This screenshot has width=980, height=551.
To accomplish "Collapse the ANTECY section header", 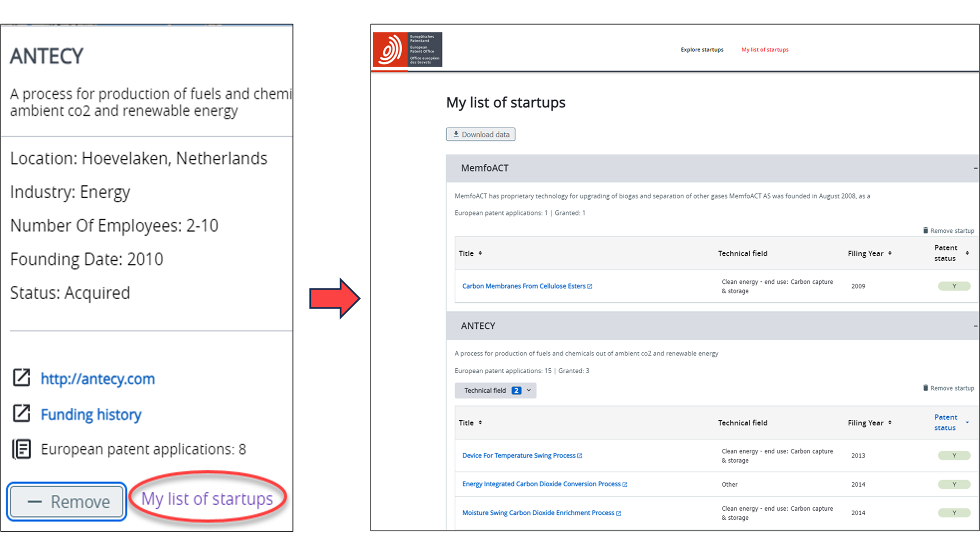I will click(x=975, y=326).
